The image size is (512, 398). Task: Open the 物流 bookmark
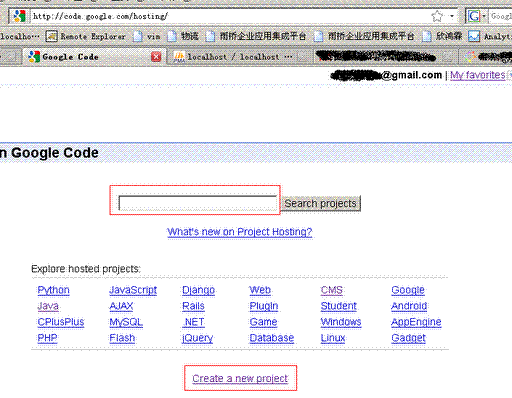183,36
